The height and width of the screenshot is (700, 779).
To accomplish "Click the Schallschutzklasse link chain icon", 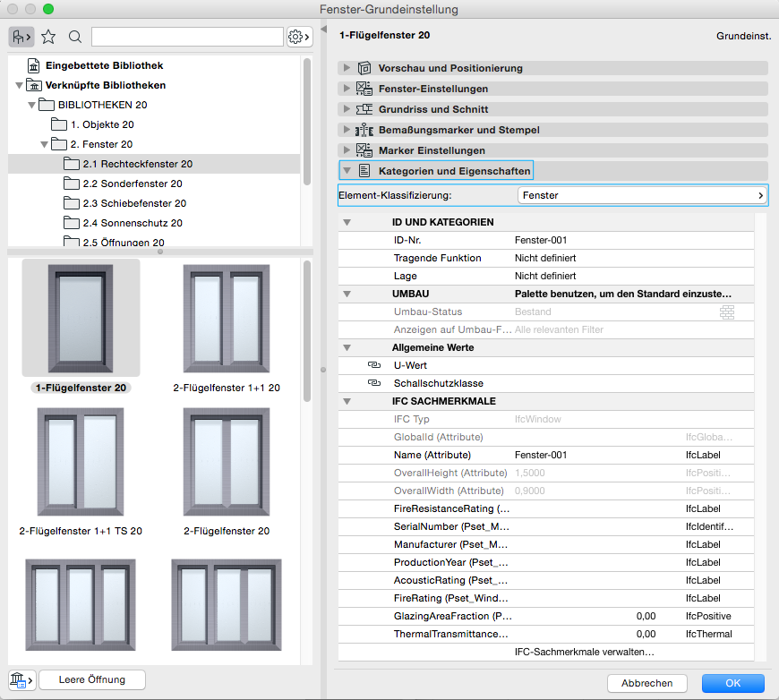I will (x=374, y=383).
